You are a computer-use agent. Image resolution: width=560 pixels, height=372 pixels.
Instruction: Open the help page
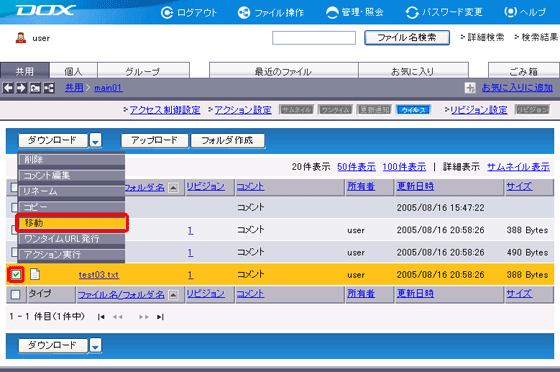point(525,12)
